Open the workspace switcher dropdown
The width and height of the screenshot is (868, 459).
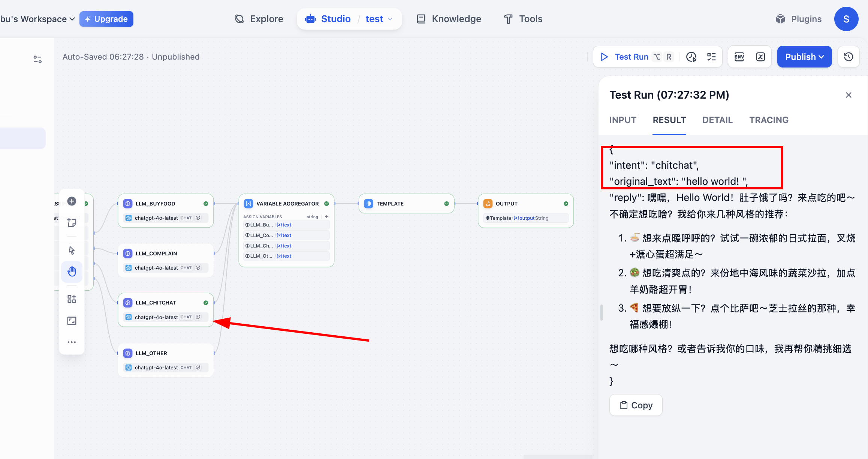click(37, 19)
